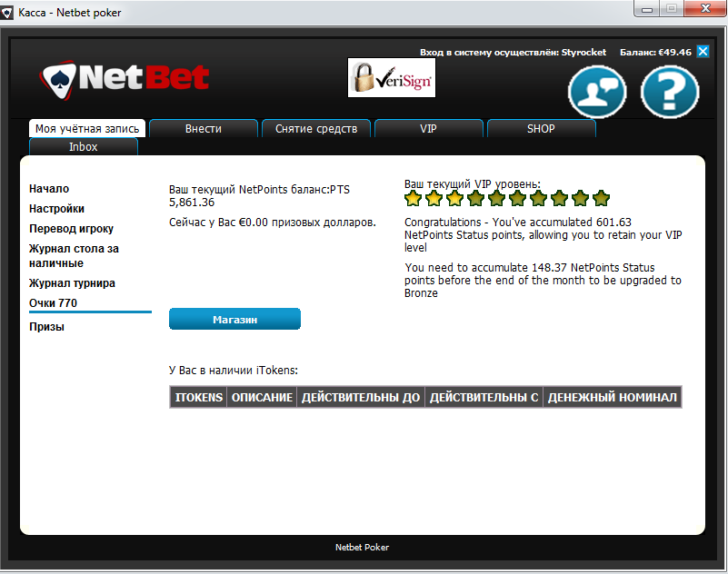Click the ДЕЙСТВИТЕЛЬНЫ ДО column header
Image resolution: width=728 pixels, height=574 pixels.
(x=361, y=397)
